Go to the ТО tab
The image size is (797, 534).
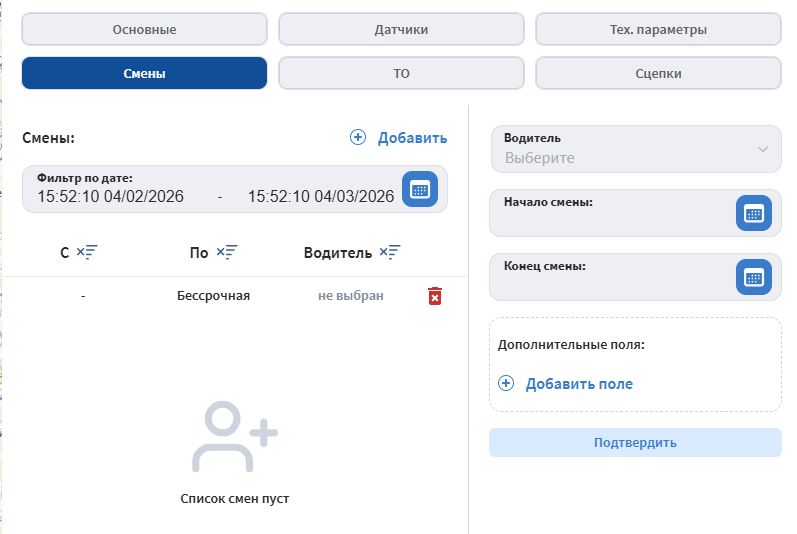tap(401, 73)
